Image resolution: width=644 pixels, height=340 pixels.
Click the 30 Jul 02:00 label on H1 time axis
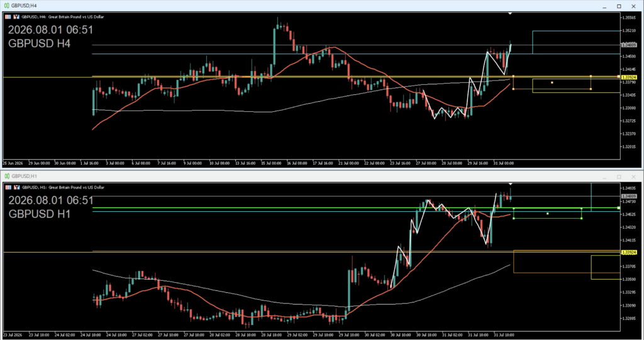375,335
